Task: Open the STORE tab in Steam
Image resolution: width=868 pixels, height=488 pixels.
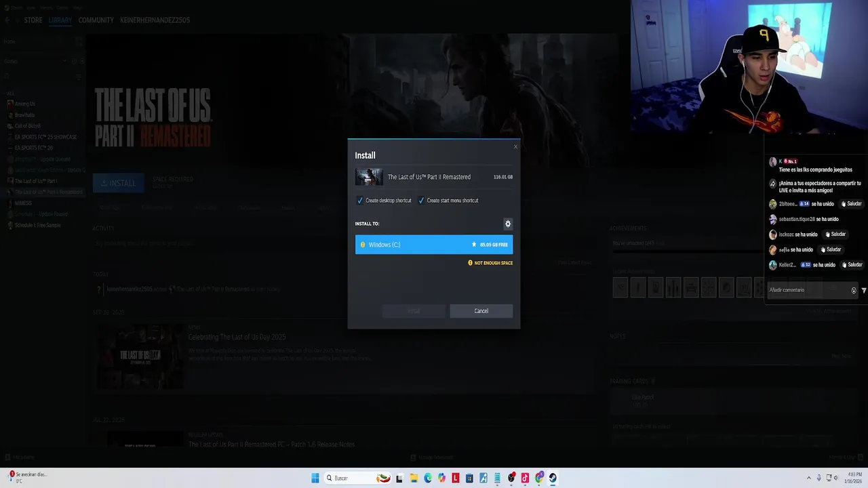Action: 33,20
